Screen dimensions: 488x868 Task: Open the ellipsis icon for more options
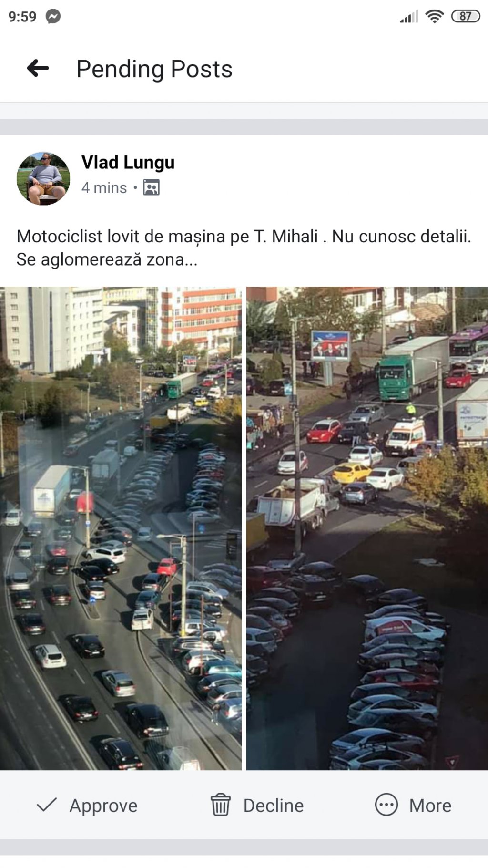(x=386, y=805)
